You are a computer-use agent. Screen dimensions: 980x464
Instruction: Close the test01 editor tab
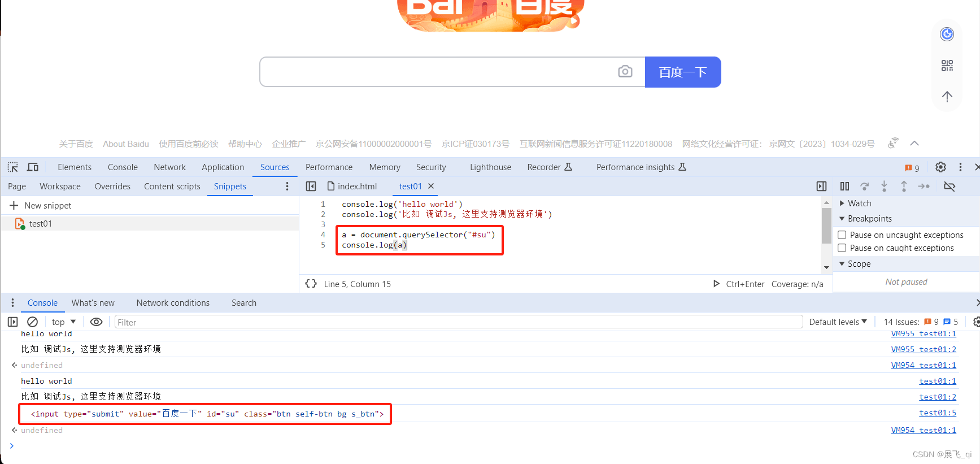(x=431, y=186)
